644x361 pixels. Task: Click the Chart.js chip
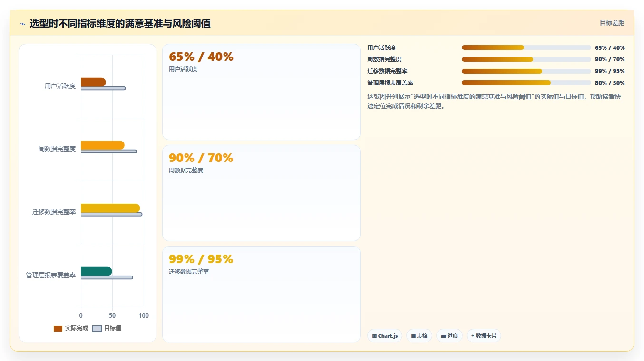click(385, 336)
